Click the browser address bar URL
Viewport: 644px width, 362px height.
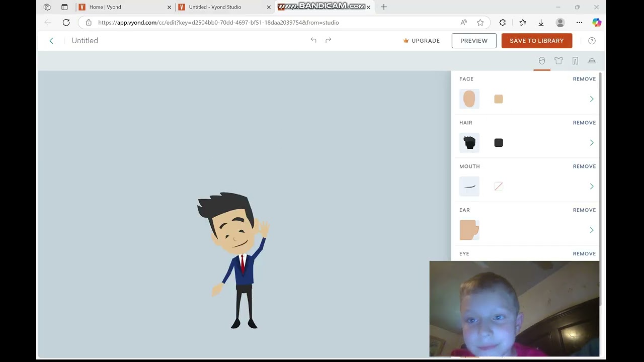(x=218, y=23)
